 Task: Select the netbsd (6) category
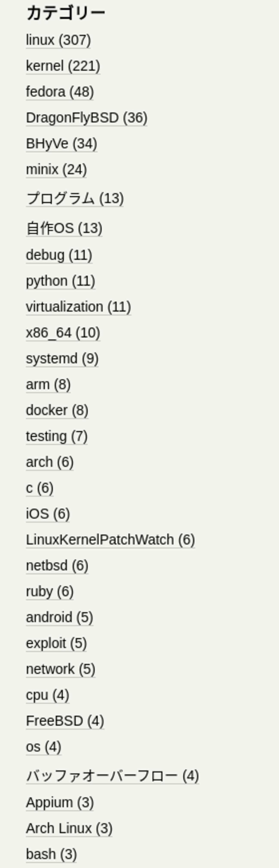click(x=57, y=566)
